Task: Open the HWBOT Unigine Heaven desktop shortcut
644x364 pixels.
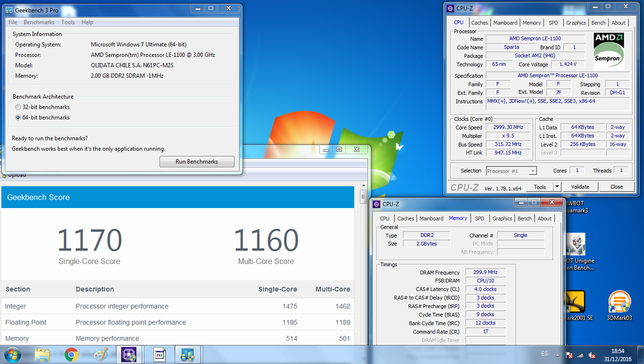Action: (577, 252)
